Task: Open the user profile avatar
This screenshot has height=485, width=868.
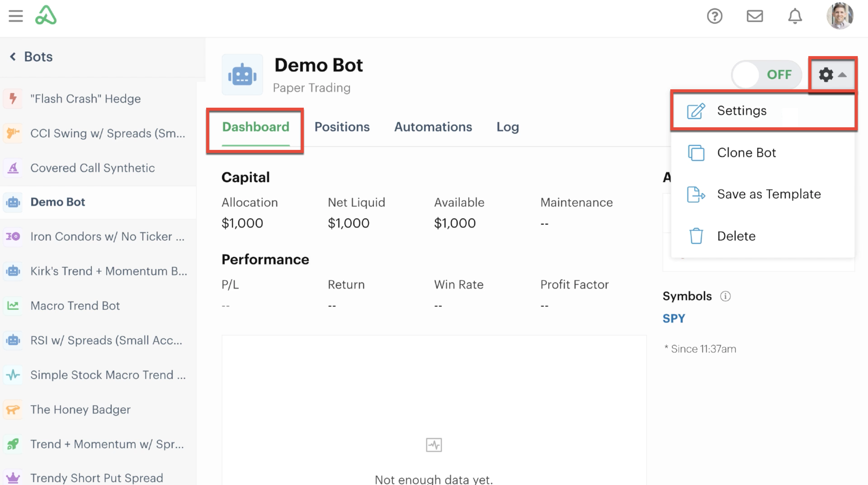Action: [839, 15]
